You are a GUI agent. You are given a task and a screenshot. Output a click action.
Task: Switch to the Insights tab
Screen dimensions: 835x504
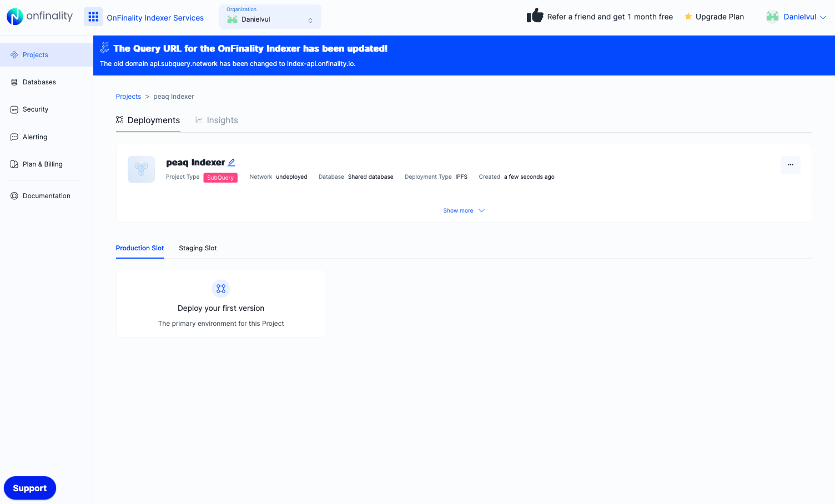tap(217, 120)
